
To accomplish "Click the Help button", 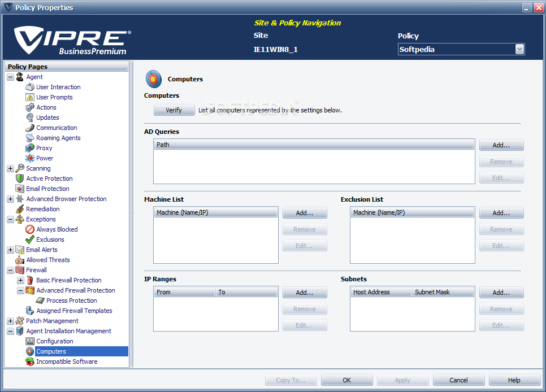I will point(514,380).
